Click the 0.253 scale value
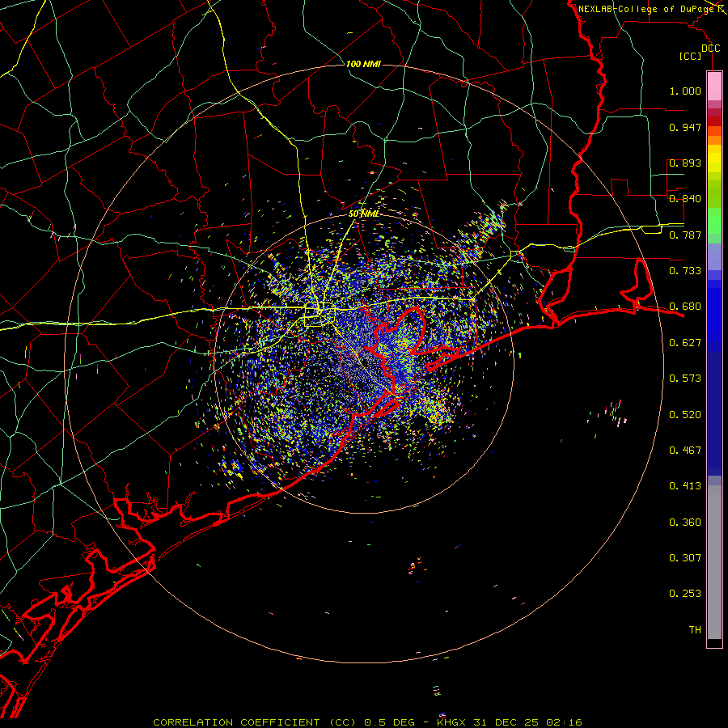The image size is (728, 728). [685, 594]
